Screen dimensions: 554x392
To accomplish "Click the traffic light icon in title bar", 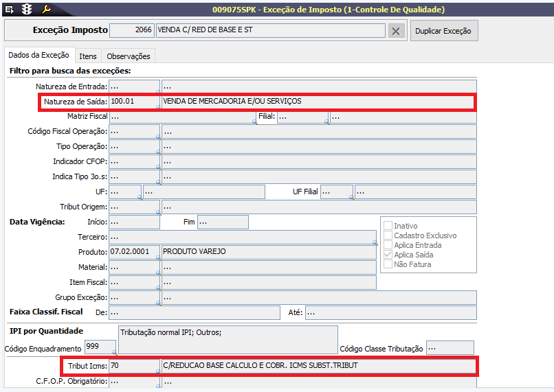I will [x=27, y=9].
